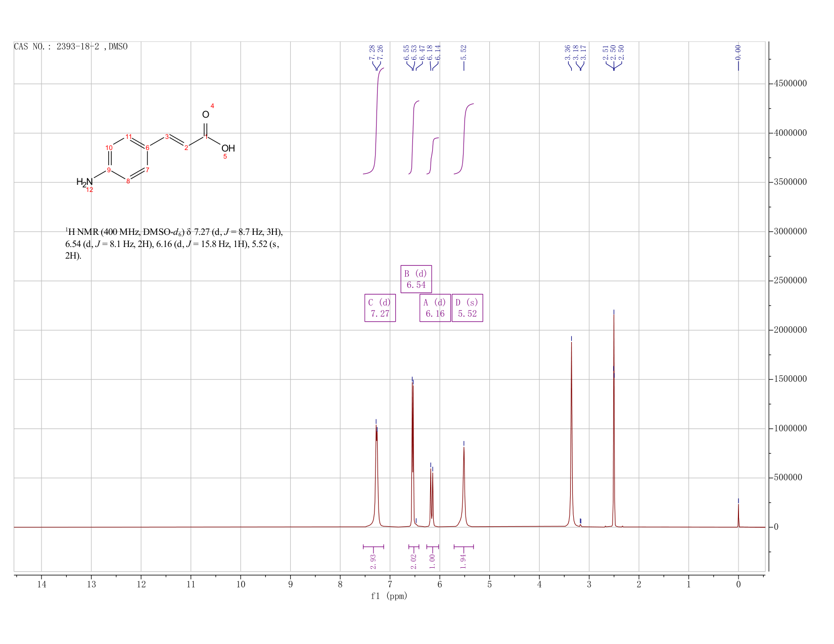Click the peak label 6.55 at top

coord(406,52)
